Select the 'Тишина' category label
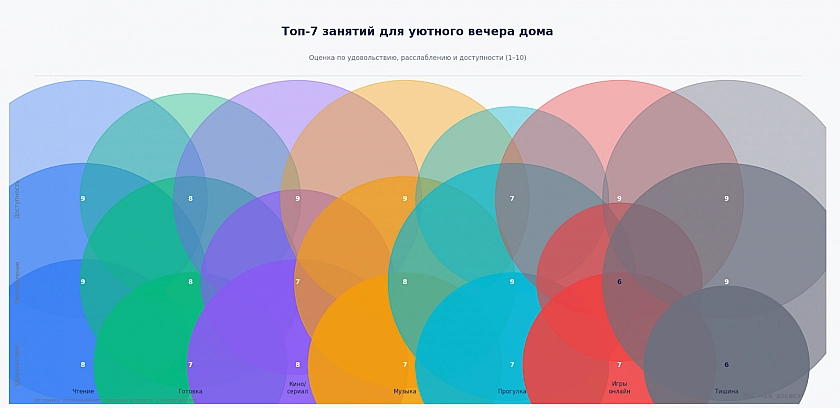 [726, 391]
